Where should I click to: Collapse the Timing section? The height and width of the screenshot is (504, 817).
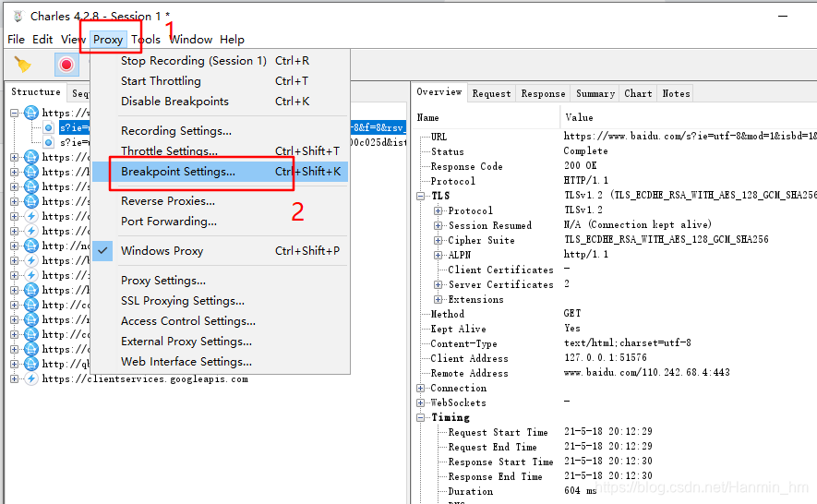[x=420, y=417]
